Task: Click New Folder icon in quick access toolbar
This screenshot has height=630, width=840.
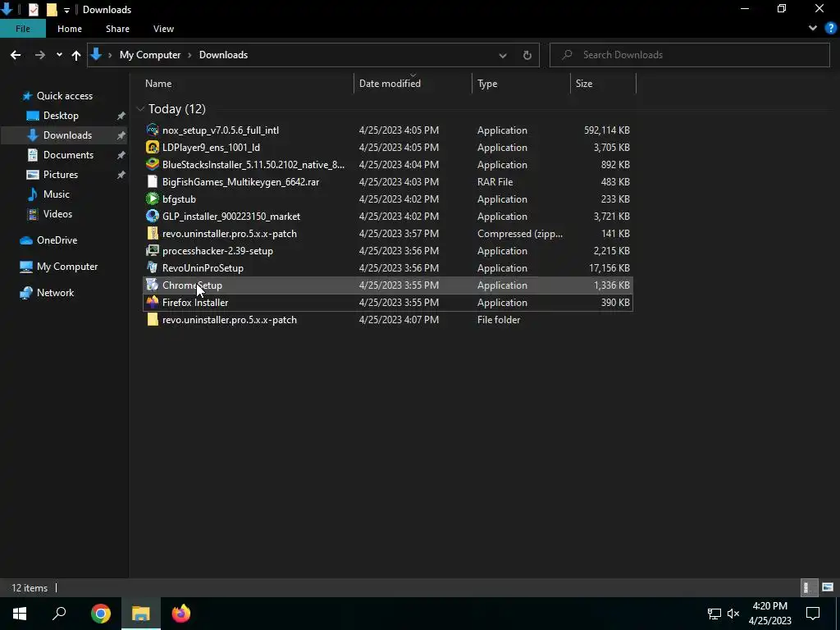Action: click(52, 10)
